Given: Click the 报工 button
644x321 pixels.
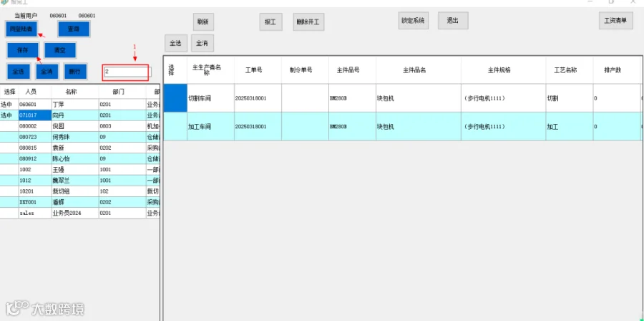Looking at the screenshot, I should coord(270,22).
